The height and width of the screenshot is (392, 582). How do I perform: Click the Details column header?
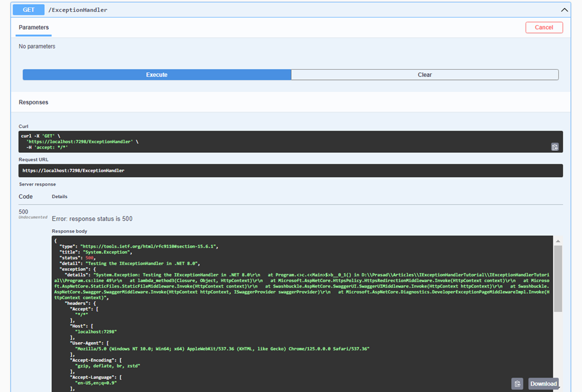click(60, 196)
